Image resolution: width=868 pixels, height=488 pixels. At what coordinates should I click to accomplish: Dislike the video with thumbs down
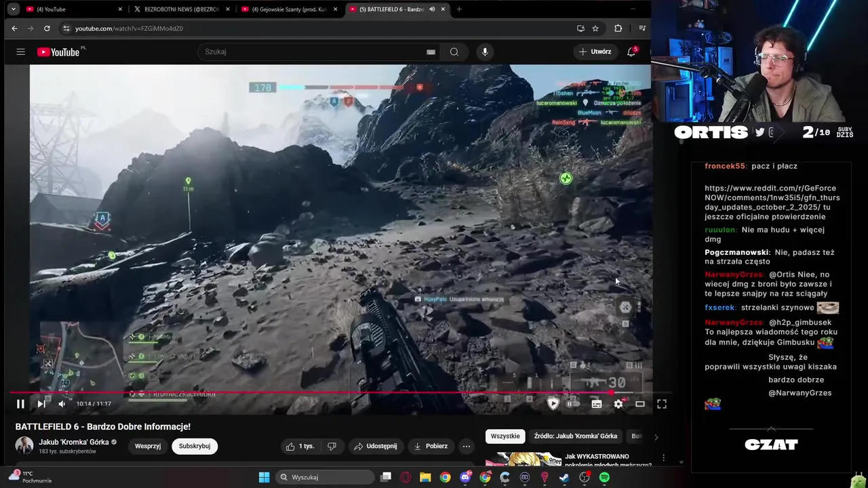[332, 446]
